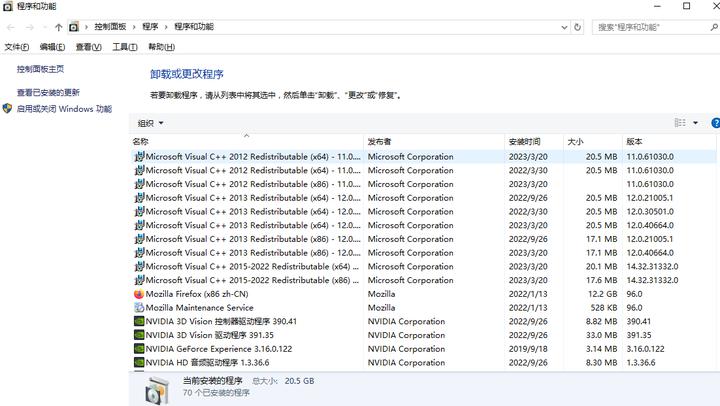Screen dimensions: 720x406
Task: Click the back navigation arrow
Action: (11, 27)
